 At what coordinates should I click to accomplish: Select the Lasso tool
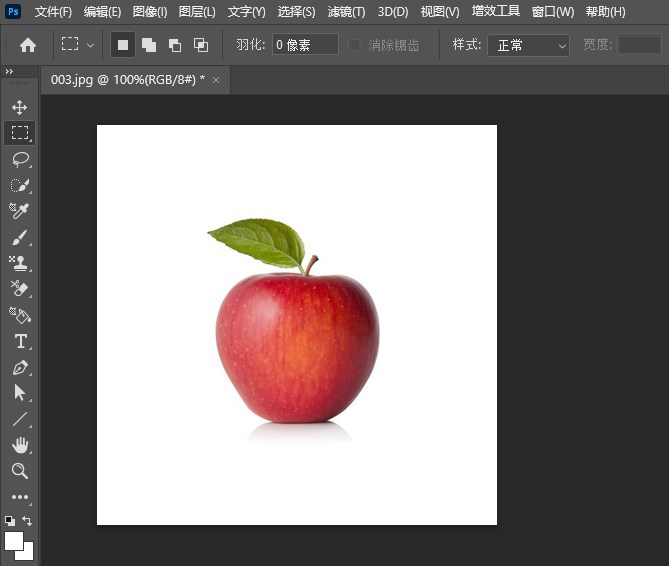coord(19,159)
